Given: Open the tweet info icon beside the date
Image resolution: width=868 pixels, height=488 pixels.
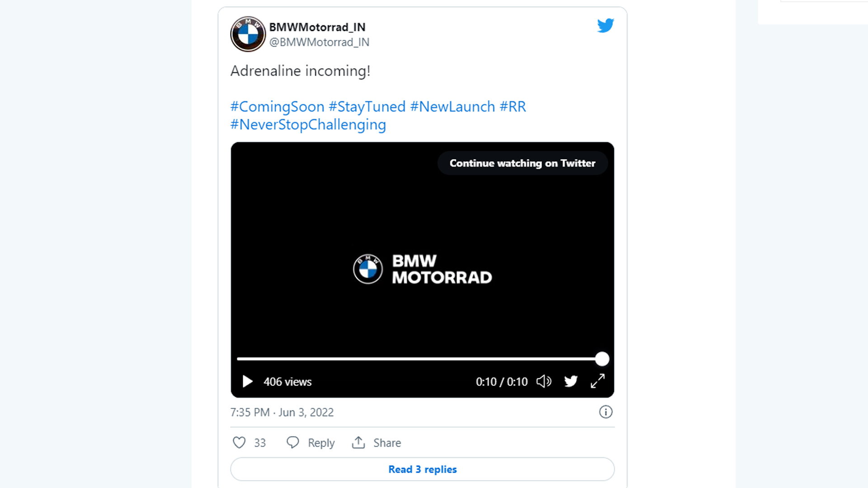Looking at the screenshot, I should pos(606,412).
